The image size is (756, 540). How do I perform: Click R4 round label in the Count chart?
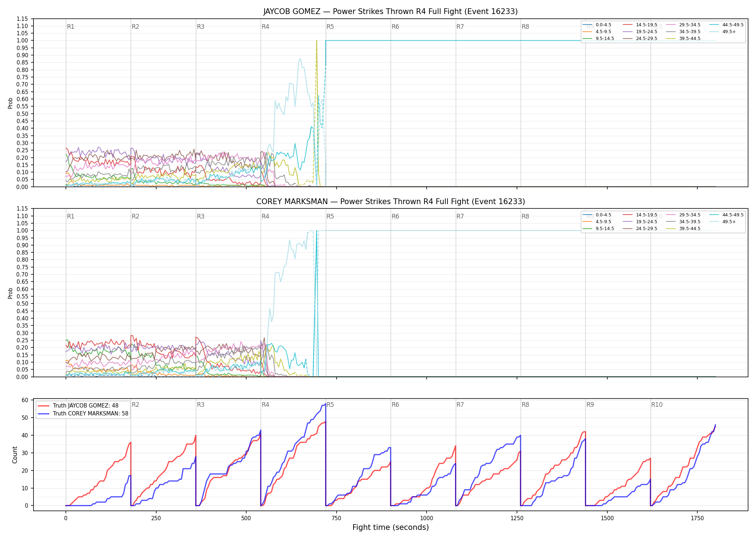[x=265, y=405]
